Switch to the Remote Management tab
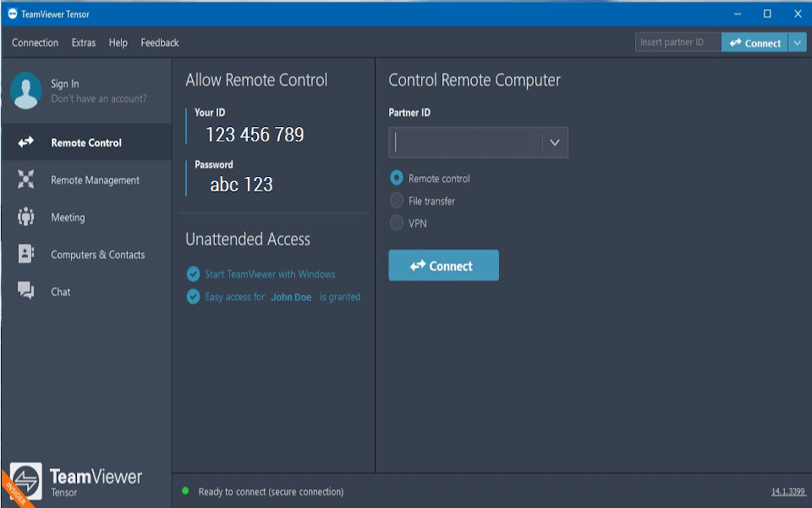This screenshot has height=508, width=812. pos(86,179)
